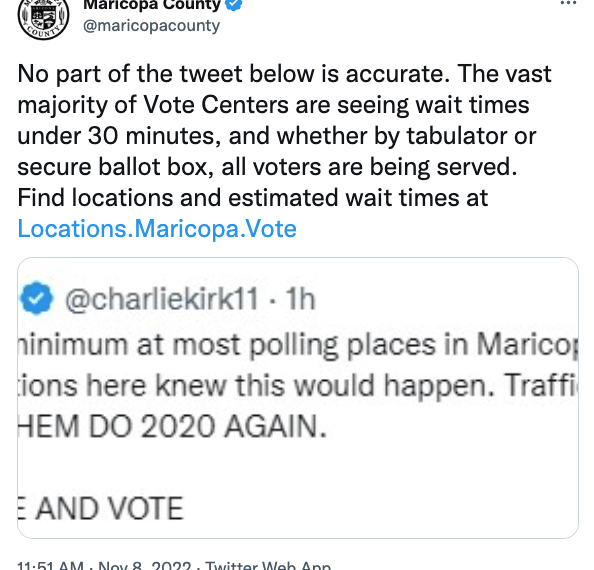The image size is (594, 570).
Task: Select the 1h timestamp in quoted tweet
Action: [x=300, y=299]
